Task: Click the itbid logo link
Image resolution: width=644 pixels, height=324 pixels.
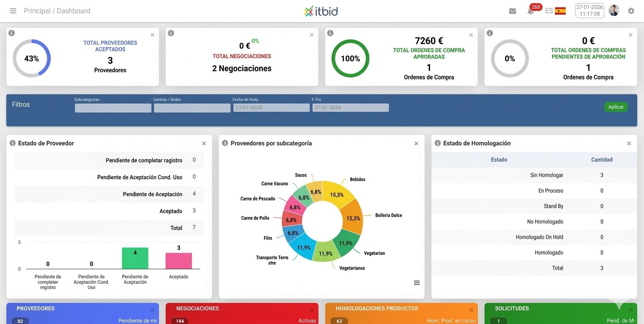Action: (x=321, y=11)
